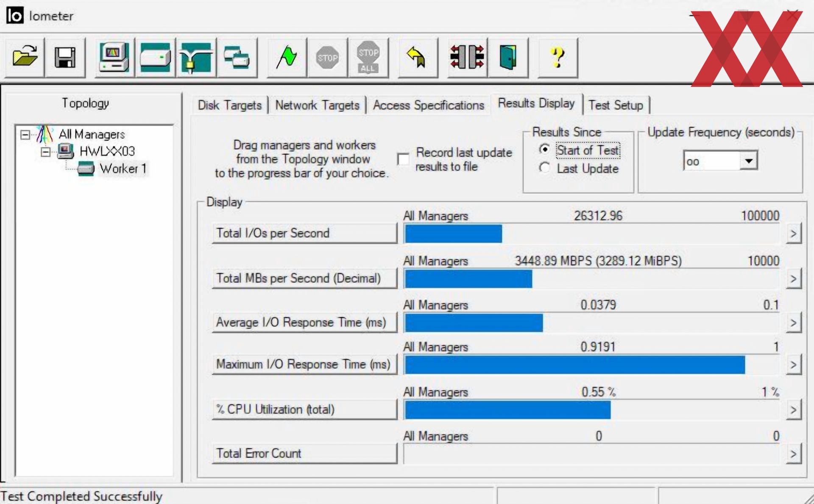Click Average I/O Response Time button
This screenshot has width=814, height=504.
click(x=304, y=323)
